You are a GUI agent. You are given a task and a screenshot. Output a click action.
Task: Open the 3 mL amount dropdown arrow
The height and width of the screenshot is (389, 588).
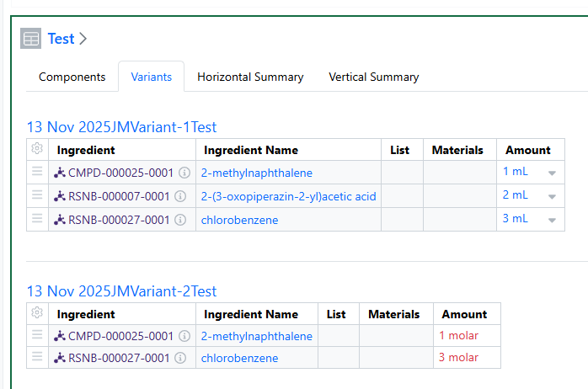click(552, 221)
